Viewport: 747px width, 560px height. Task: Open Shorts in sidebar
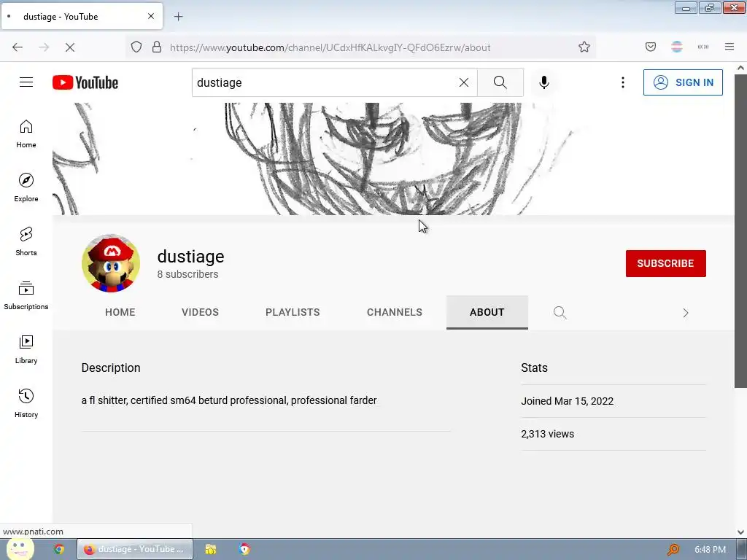coord(26,241)
